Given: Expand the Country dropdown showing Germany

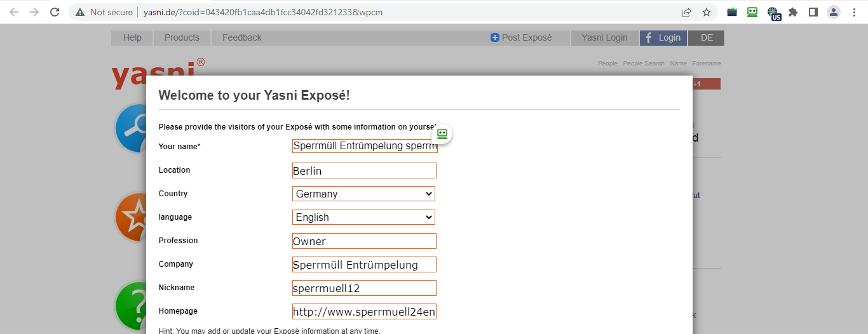Looking at the screenshot, I should (x=364, y=194).
